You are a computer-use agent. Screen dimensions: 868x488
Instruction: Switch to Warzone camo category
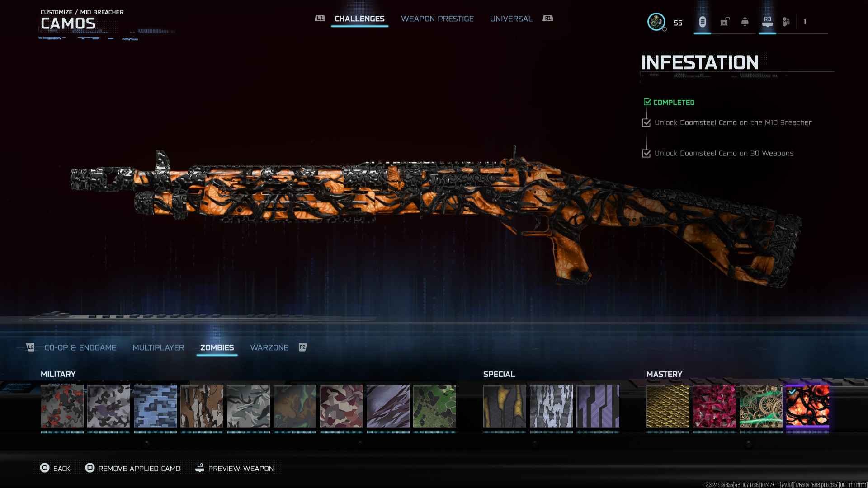point(269,347)
